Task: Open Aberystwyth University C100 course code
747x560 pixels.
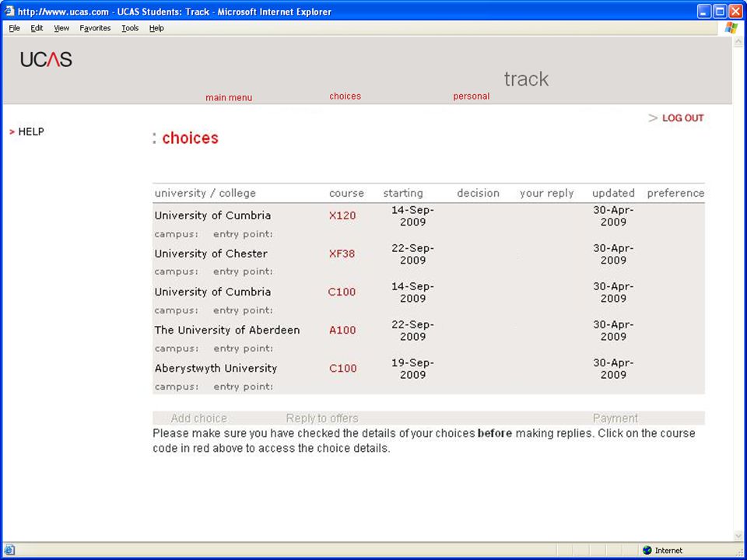Action: click(343, 368)
